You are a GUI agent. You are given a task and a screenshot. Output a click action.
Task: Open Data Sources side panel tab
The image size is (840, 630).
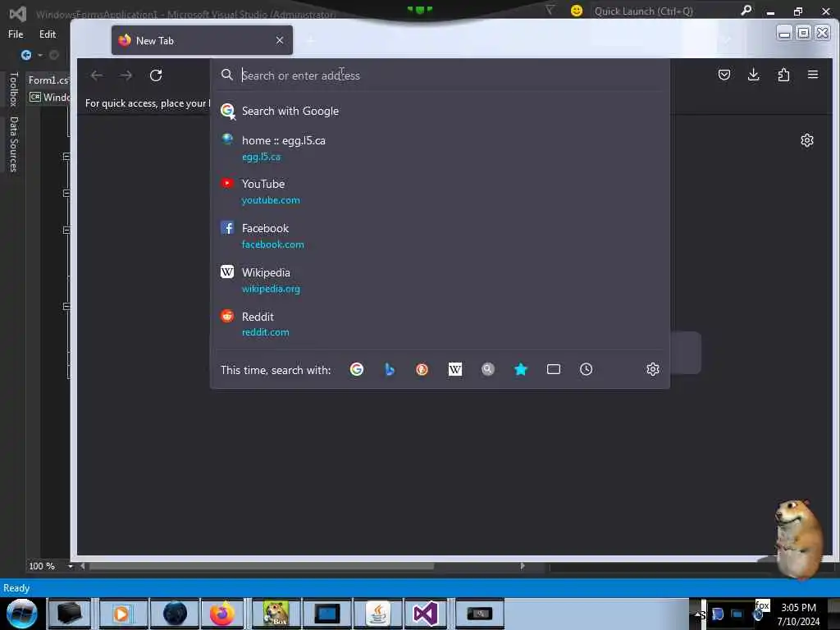click(13, 144)
